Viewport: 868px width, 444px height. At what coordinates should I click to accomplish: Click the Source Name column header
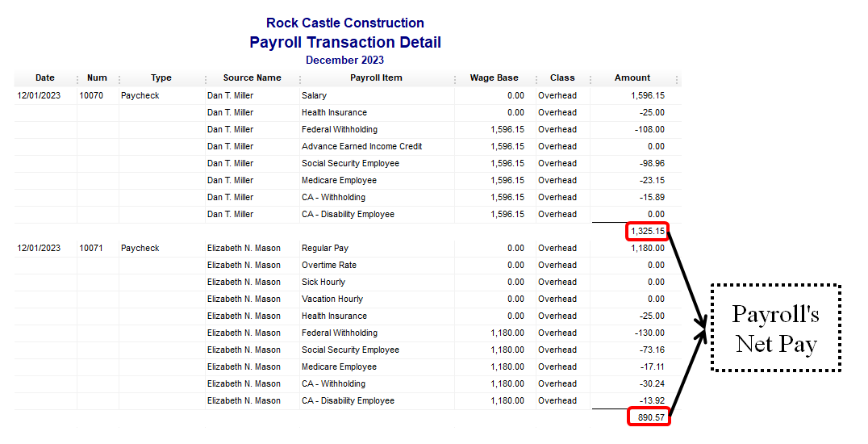click(x=252, y=78)
